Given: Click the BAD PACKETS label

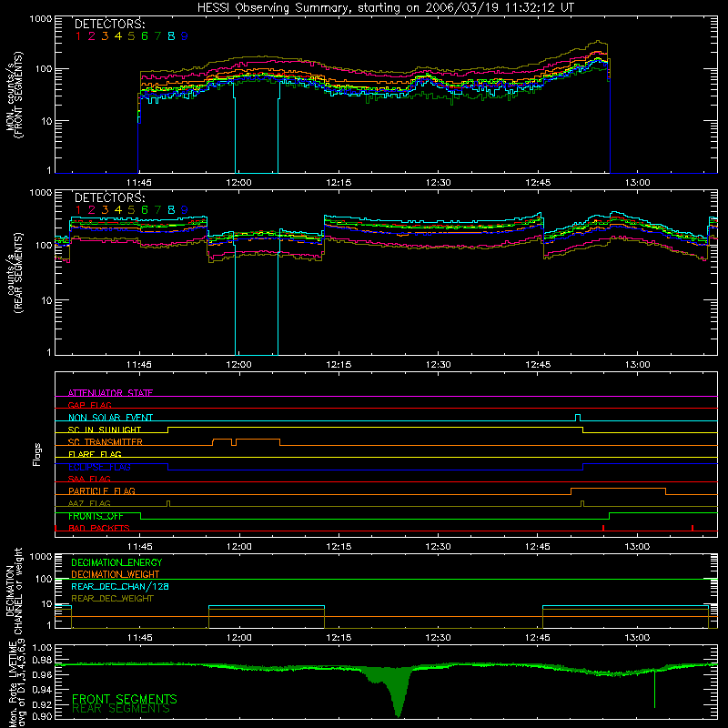Looking at the screenshot, I should [x=99, y=528].
